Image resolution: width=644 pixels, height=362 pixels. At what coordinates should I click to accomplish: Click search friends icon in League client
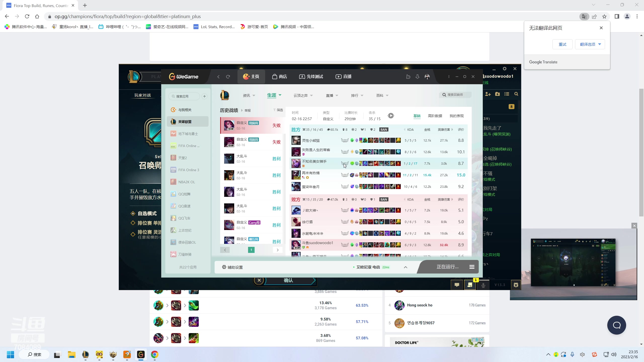coord(516,94)
